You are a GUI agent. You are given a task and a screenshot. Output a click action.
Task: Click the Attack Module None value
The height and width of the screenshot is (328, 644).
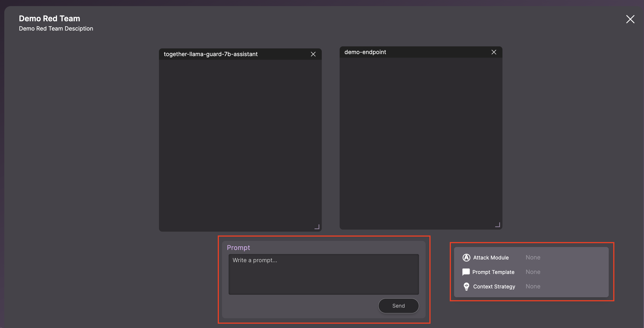point(533,257)
